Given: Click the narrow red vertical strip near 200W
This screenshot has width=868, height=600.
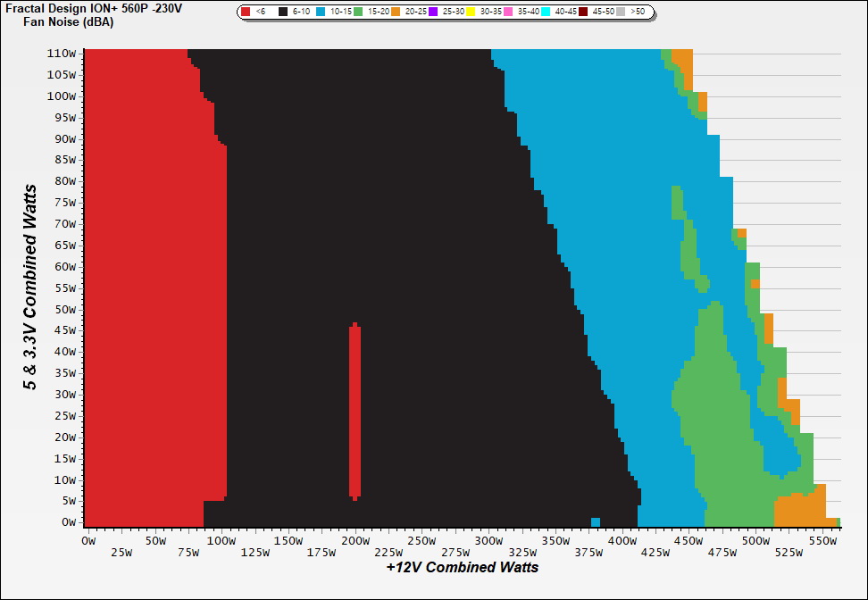Looking at the screenshot, I should (x=355, y=411).
